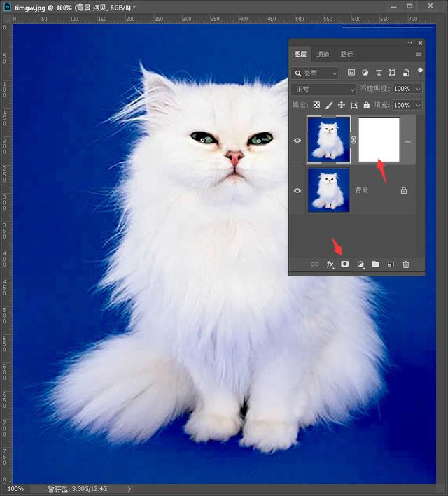Open the Layers panel options menu
This screenshot has width=448, height=496.
(419, 54)
